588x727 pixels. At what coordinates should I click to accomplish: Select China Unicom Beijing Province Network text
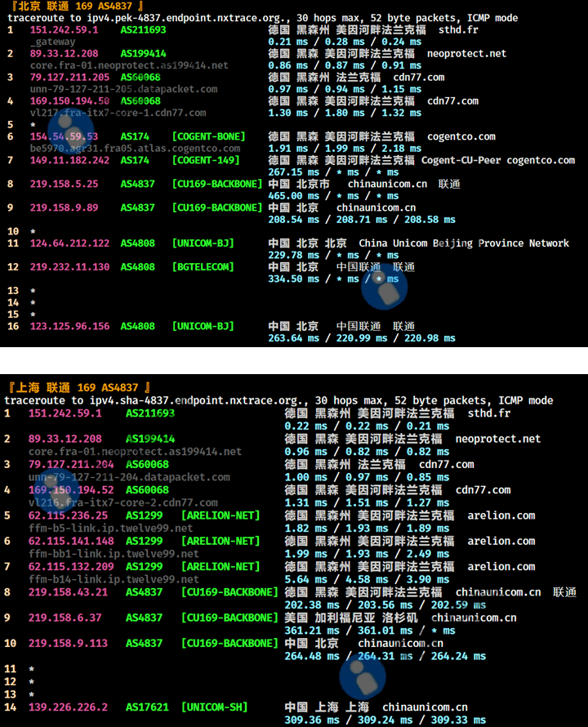pos(464,243)
